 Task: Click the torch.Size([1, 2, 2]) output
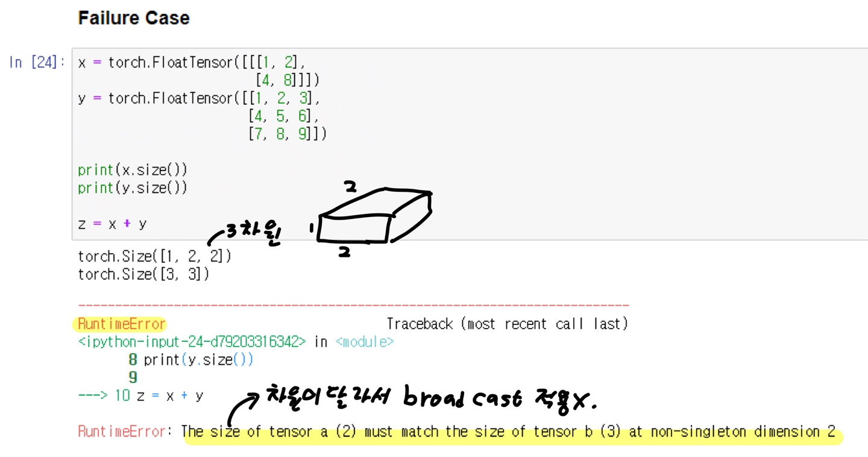point(154,256)
